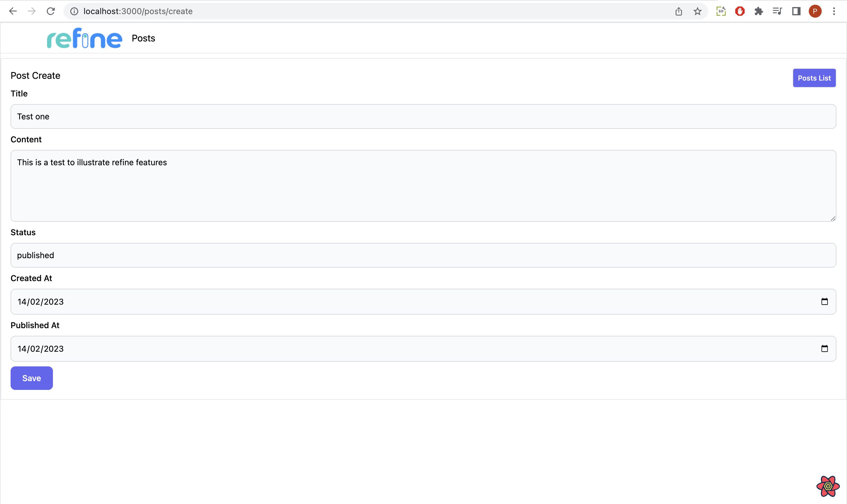The image size is (847, 504).
Task: Open React Query devtools flower icon
Action: click(828, 486)
